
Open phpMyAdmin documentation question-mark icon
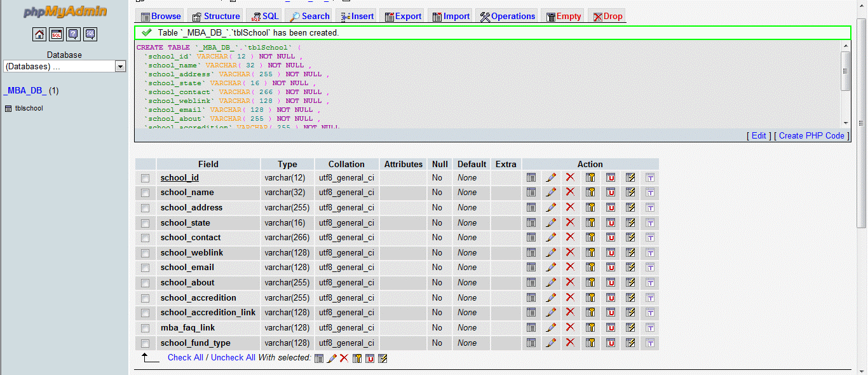[x=73, y=34]
